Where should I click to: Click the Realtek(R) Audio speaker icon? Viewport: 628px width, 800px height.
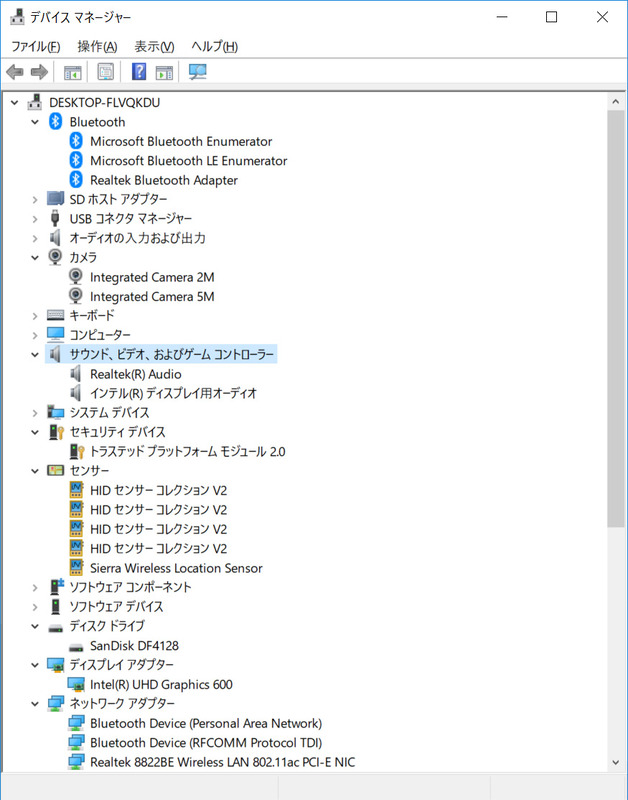(76, 374)
